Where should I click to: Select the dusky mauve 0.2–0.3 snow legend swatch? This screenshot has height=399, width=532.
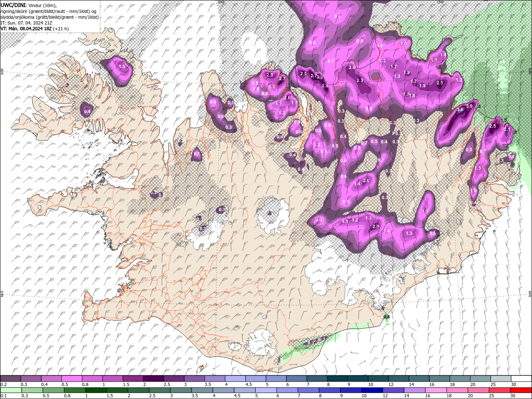click(x=10, y=379)
